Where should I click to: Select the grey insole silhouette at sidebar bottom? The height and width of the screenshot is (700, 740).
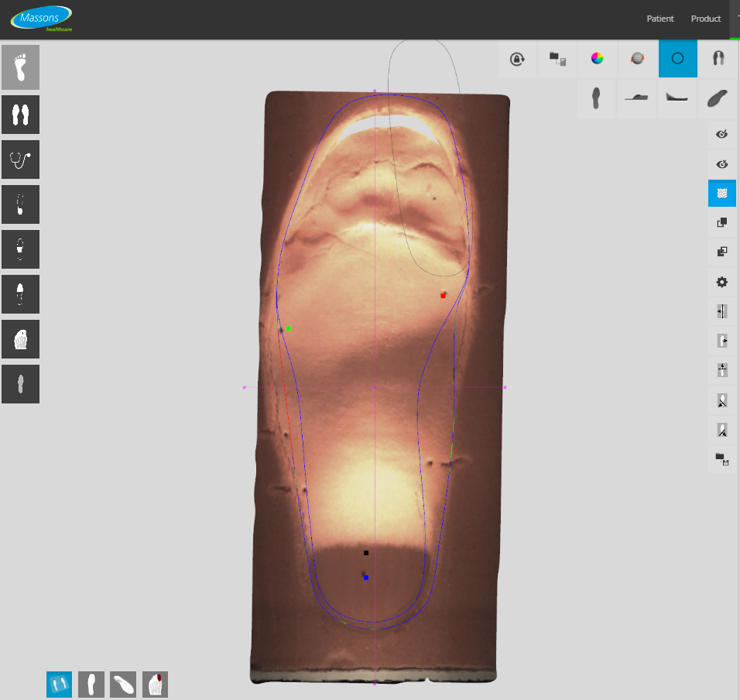tap(20, 384)
